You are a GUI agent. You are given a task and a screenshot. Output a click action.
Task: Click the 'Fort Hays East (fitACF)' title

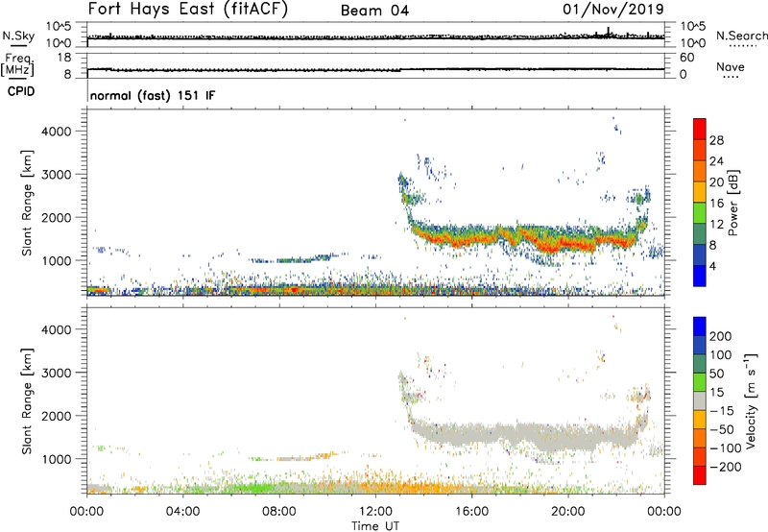[x=187, y=10]
